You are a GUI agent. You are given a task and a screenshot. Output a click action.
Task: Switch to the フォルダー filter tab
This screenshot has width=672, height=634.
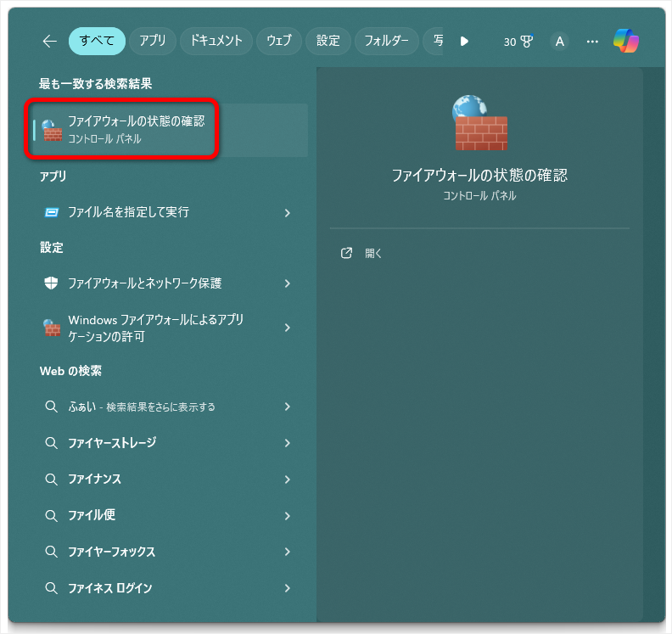pos(387,41)
